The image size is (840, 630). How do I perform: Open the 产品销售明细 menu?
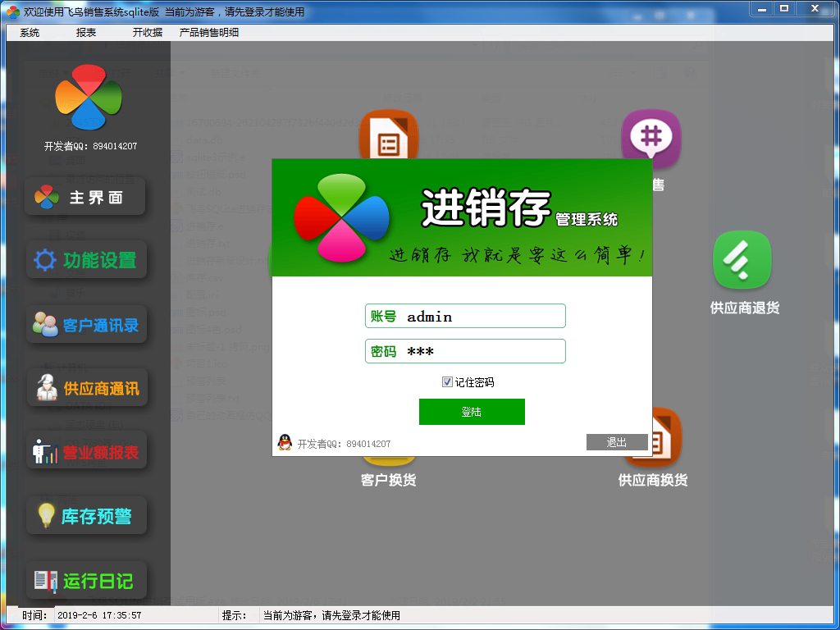(x=209, y=33)
